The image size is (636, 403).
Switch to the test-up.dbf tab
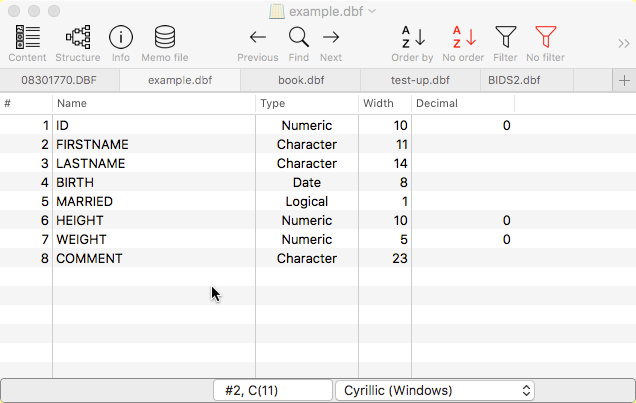pyautogui.click(x=419, y=80)
